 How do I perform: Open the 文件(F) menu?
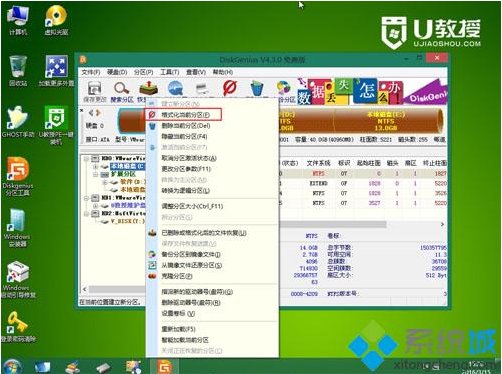point(91,72)
